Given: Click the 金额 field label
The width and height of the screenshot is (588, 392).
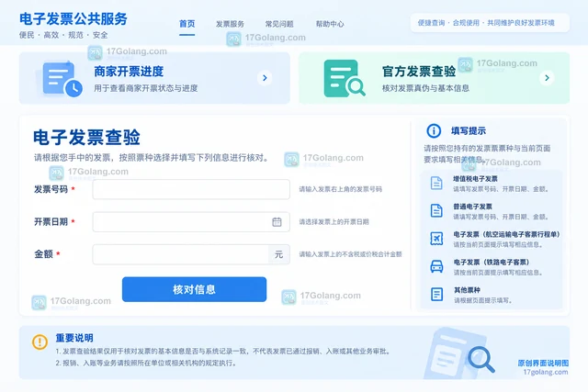Looking at the screenshot, I should [43, 254].
